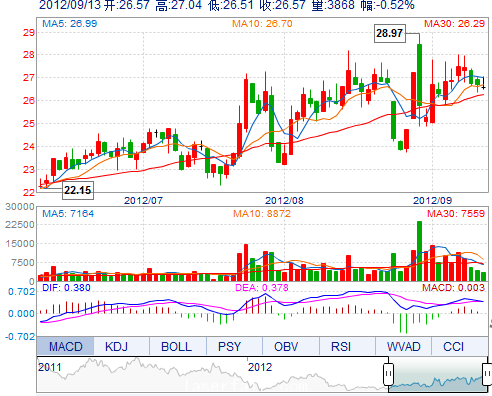
Task: Show the PSY indicator
Action: (x=229, y=346)
